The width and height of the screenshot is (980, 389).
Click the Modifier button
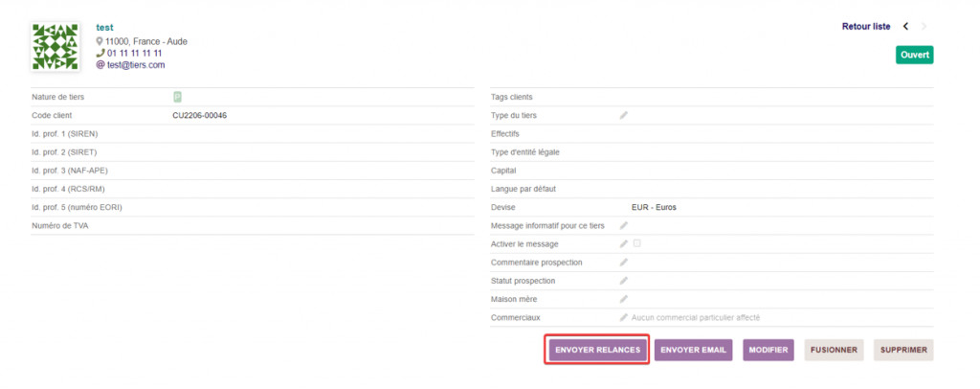pos(768,350)
